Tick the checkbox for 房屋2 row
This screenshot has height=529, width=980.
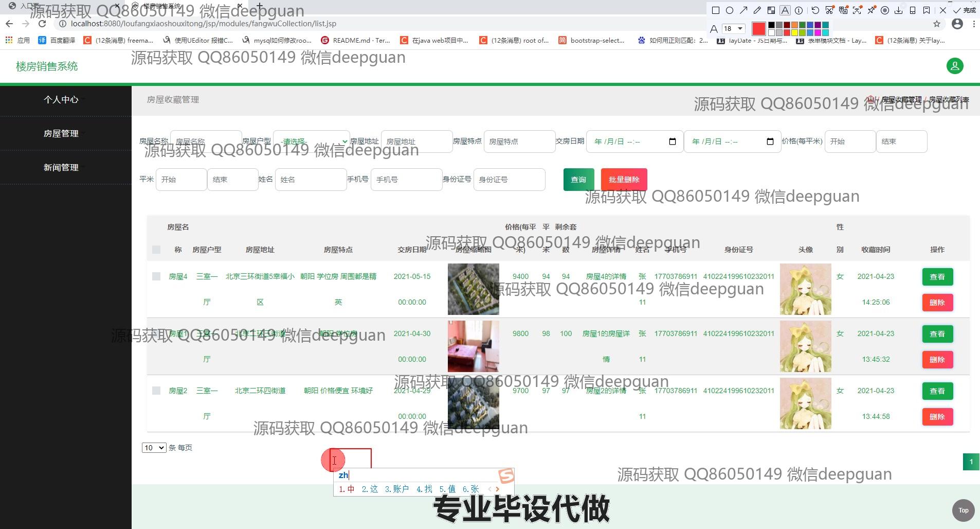tap(156, 391)
